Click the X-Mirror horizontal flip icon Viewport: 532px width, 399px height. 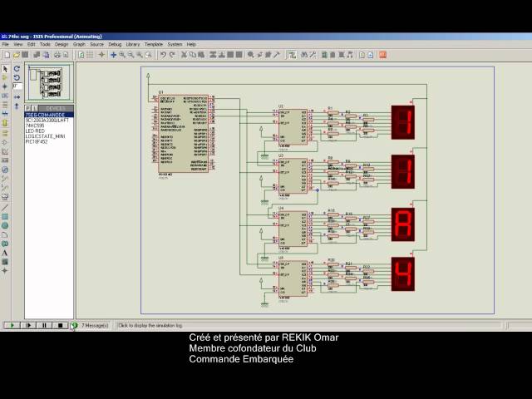click(17, 97)
